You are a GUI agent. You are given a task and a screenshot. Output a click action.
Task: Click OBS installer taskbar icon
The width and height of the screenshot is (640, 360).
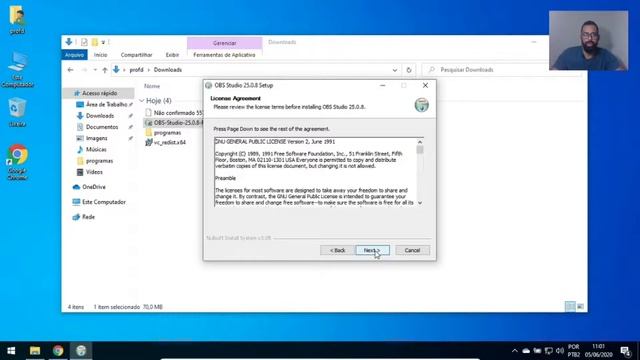click(x=81, y=351)
